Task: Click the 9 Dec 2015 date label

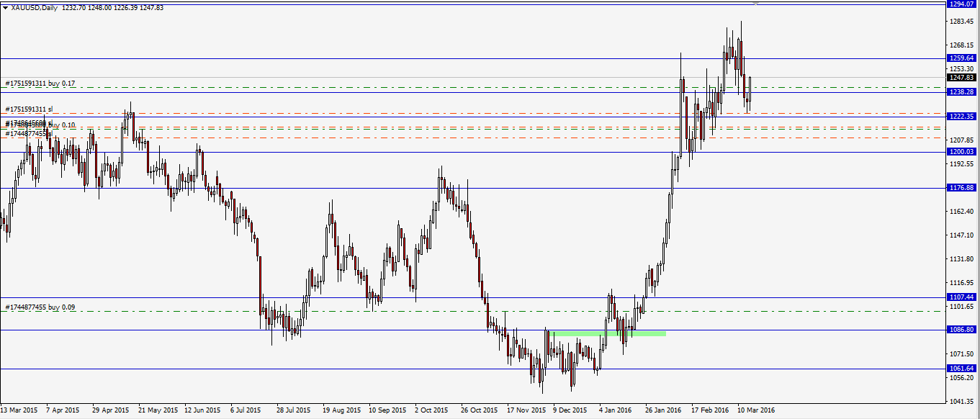Action: pyautogui.click(x=570, y=410)
